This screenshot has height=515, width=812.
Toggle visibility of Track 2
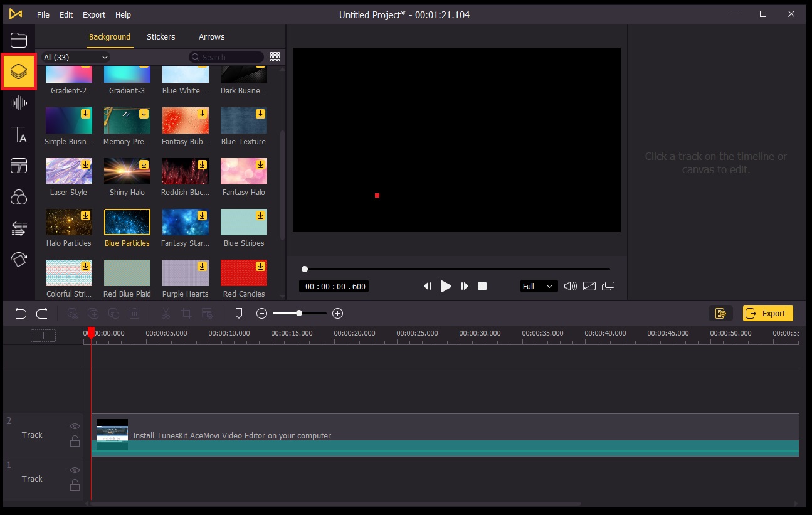75,425
